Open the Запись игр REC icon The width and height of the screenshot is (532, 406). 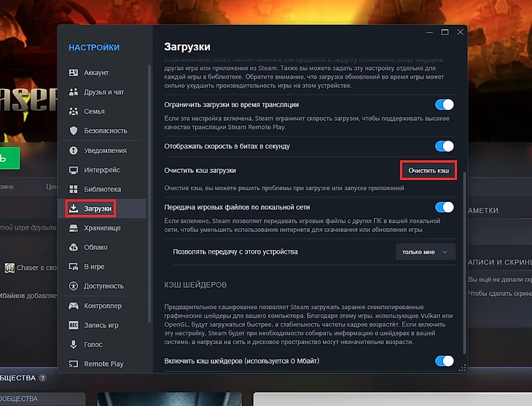click(x=74, y=325)
